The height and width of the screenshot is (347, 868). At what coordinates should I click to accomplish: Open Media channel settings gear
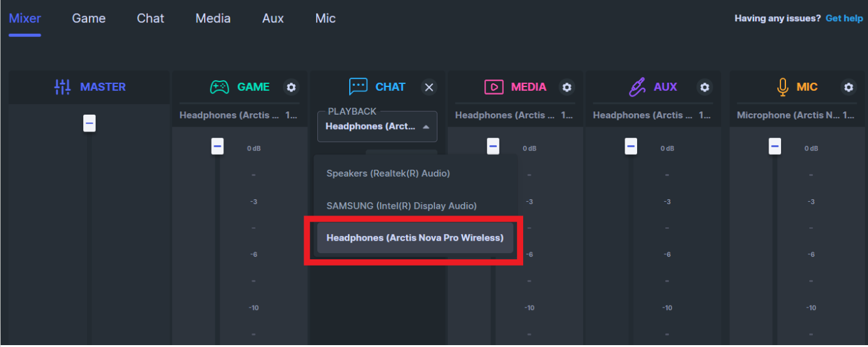click(x=566, y=87)
